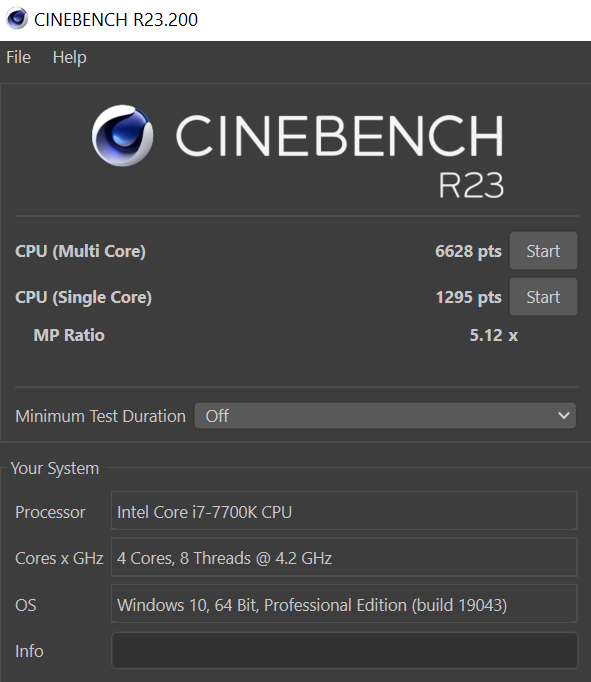
Task: Click the CINEBENCH R23 logo text
Action: point(340,156)
